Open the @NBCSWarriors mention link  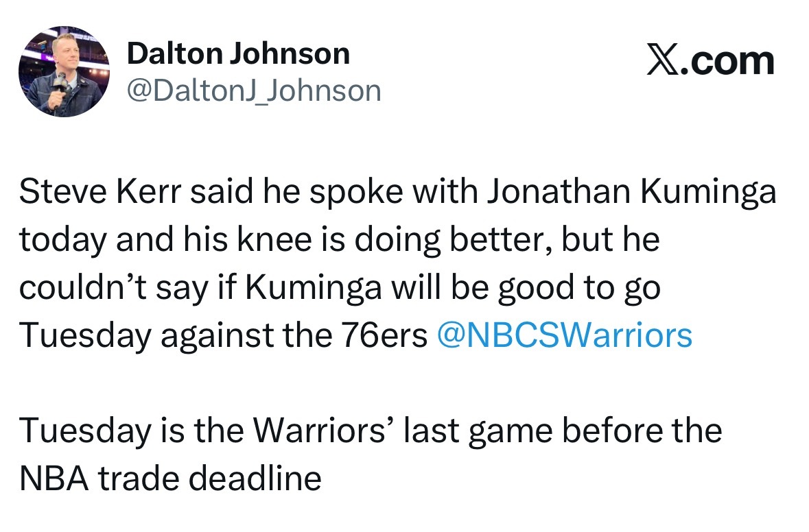[x=564, y=335]
